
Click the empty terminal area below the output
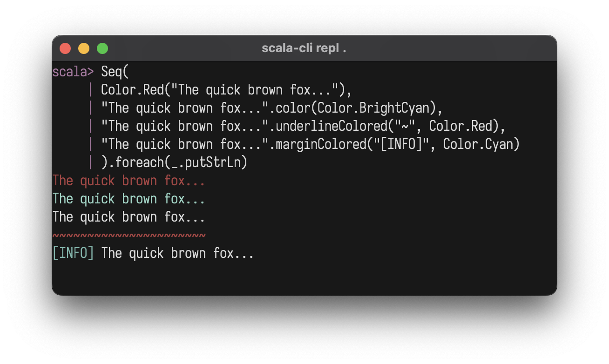[304, 277]
